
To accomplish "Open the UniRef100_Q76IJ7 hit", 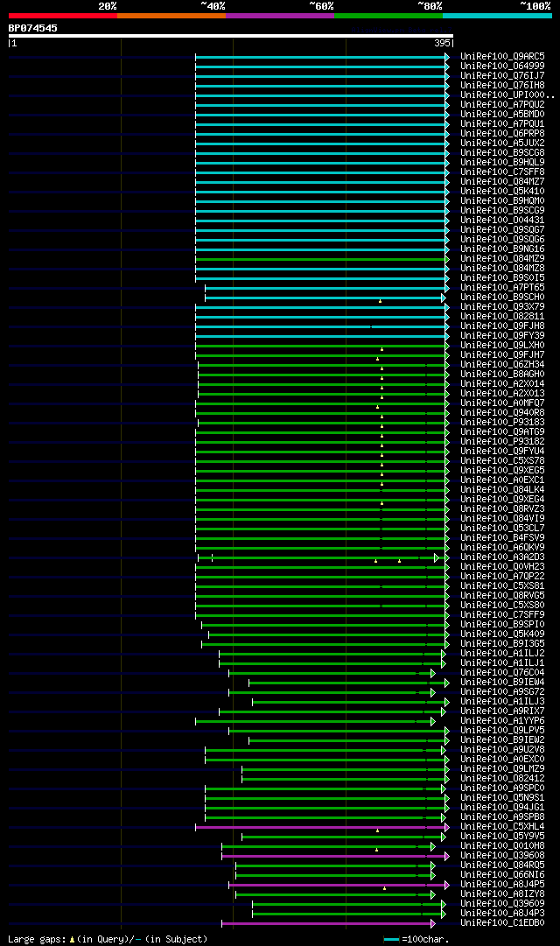I will point(502,76).
